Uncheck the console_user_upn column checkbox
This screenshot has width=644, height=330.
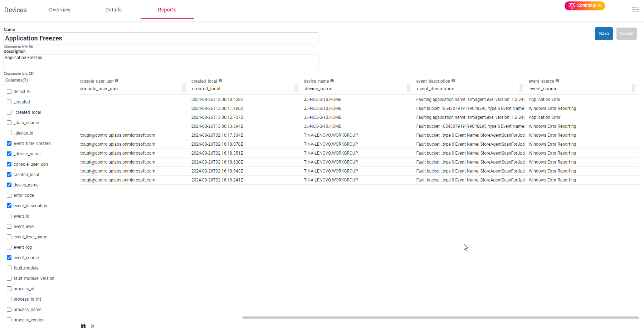click(9, 164)
